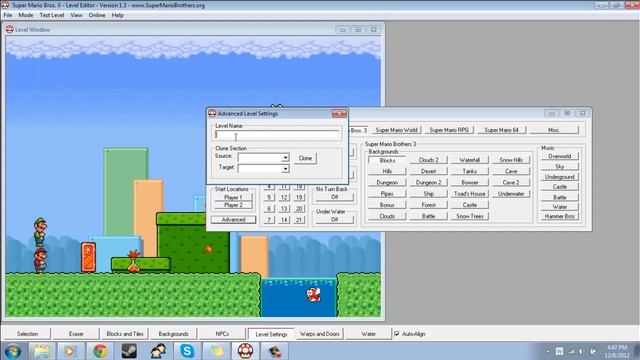The height and width of the screenshot is (360, 640).
Task: Select section 7
Action: point(269,220)
